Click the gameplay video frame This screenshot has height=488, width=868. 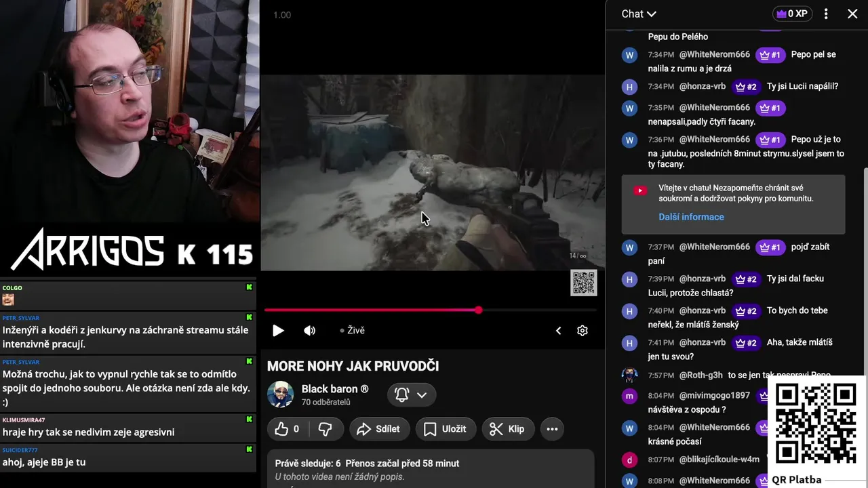pyautogui.click(x=433, y=172)
